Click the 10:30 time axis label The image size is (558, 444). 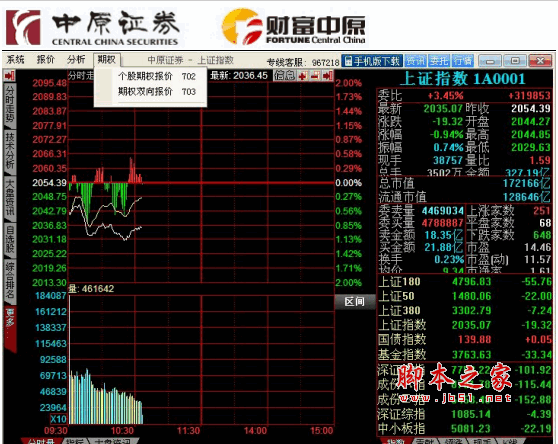point(122,431)
